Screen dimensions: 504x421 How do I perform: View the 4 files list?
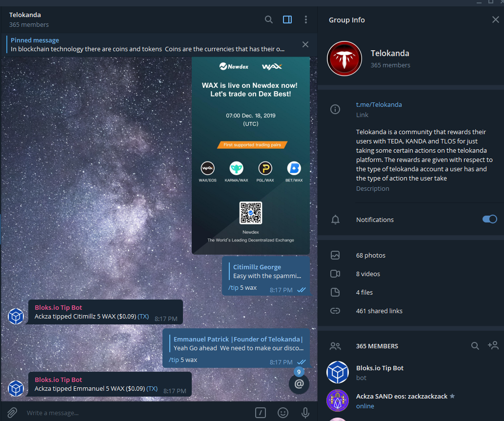coord(410,292)
